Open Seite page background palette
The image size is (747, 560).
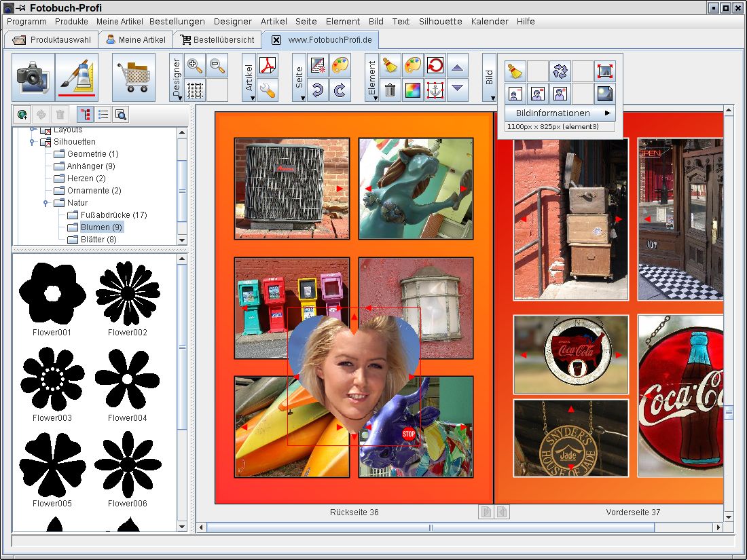340,65
